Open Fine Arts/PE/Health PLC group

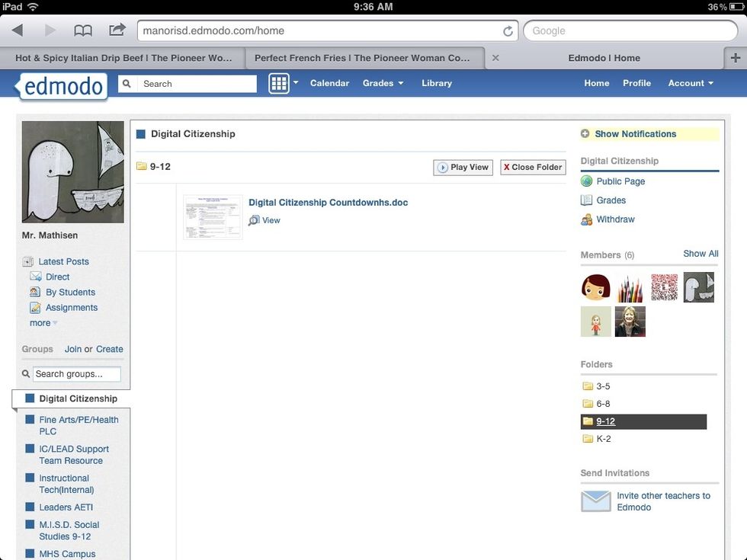point(79,425)
